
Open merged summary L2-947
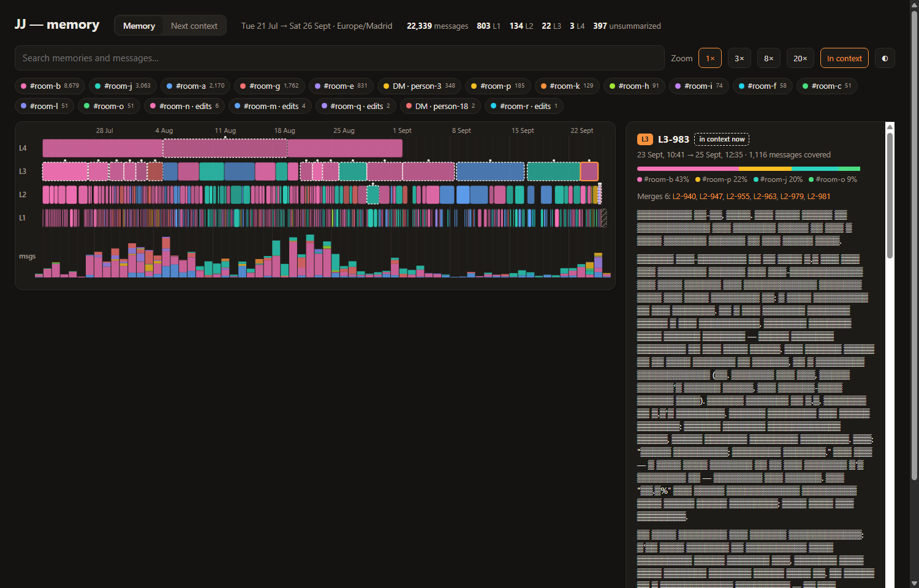pyautogui.click(x=711, y=197)
